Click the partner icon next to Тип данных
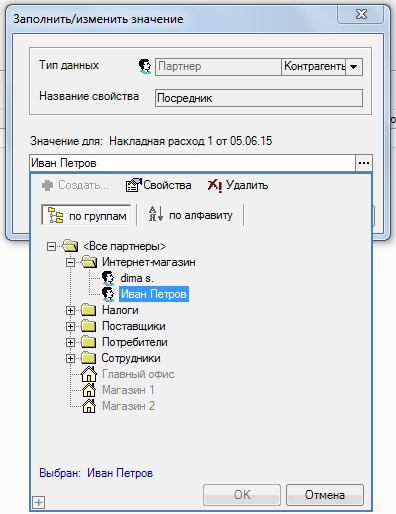The height and width of the screenshot is (514, 396). (145, 66)
